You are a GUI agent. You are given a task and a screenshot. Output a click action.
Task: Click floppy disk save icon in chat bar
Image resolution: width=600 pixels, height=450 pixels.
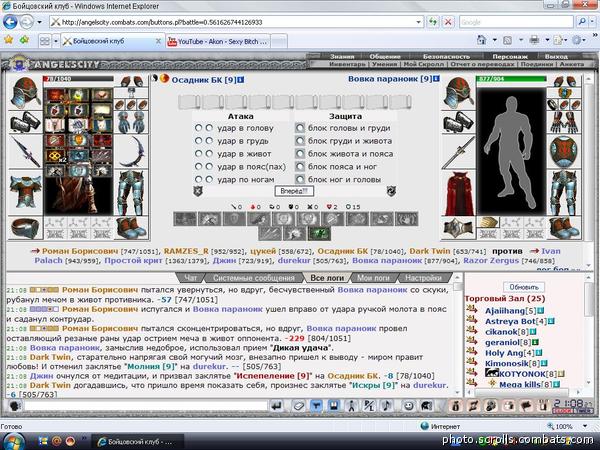click(x=334, y=406)
